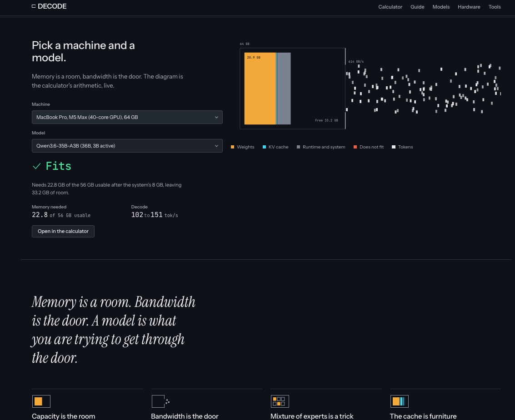Open the Tools nav item
515x420 pixels.
[495, 7]
